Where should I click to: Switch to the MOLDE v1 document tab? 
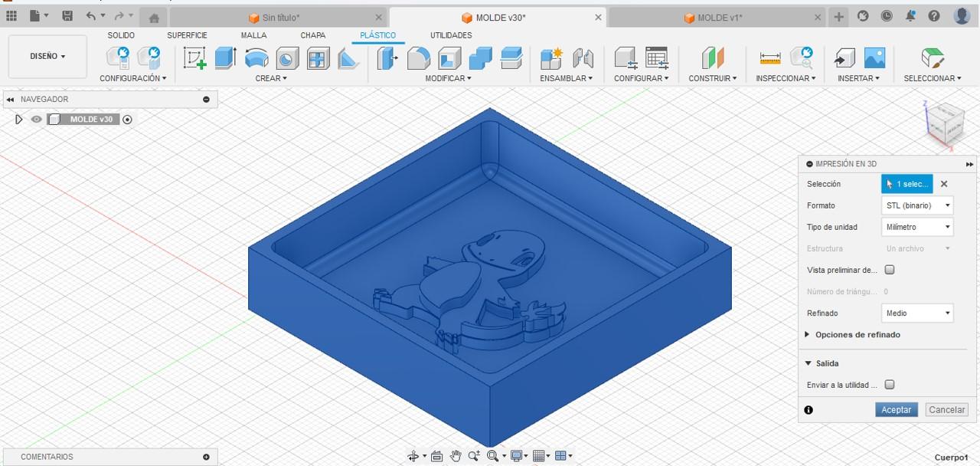tap(717, 18)
